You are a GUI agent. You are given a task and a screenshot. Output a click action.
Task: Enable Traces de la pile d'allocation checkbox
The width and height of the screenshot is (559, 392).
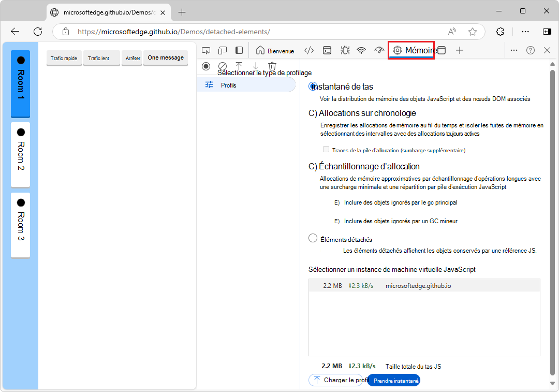(326, 149)
